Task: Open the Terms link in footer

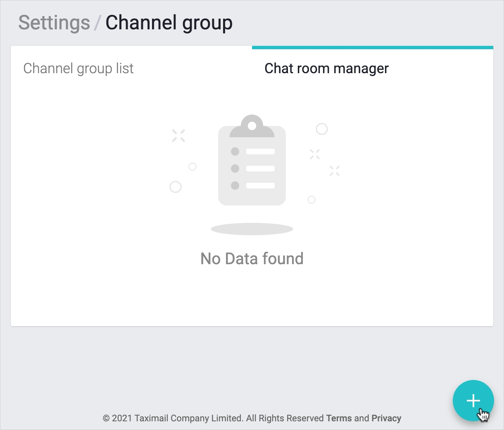Action: (x=339, y=418)
